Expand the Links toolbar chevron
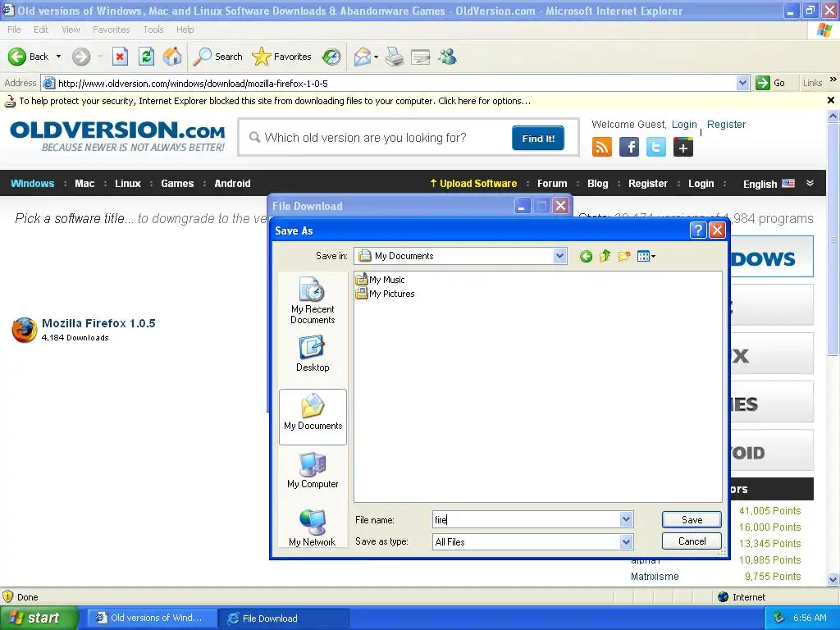 pos(833,80)
